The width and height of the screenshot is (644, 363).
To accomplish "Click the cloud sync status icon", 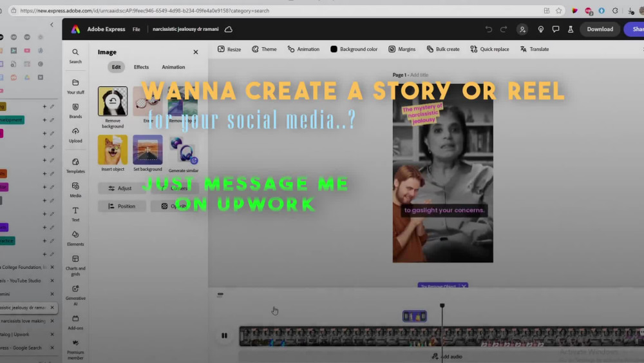I will tap(229, 29).
